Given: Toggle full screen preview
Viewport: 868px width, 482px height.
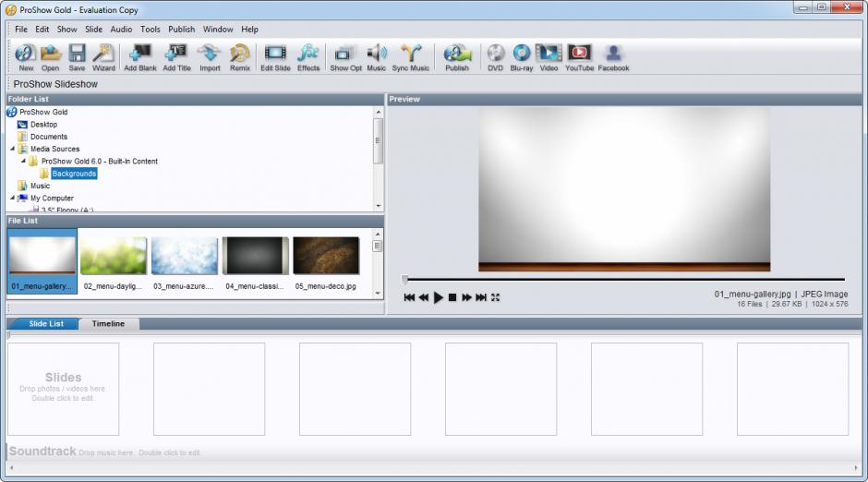Looking at the screenshot, I should click(x=496, y=297).
